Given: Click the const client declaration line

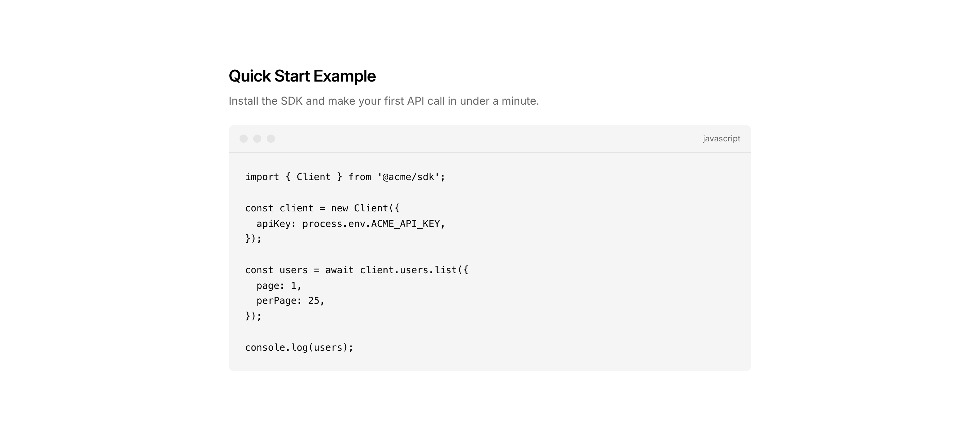Looking at the screenshot, I should coord(322,208).
